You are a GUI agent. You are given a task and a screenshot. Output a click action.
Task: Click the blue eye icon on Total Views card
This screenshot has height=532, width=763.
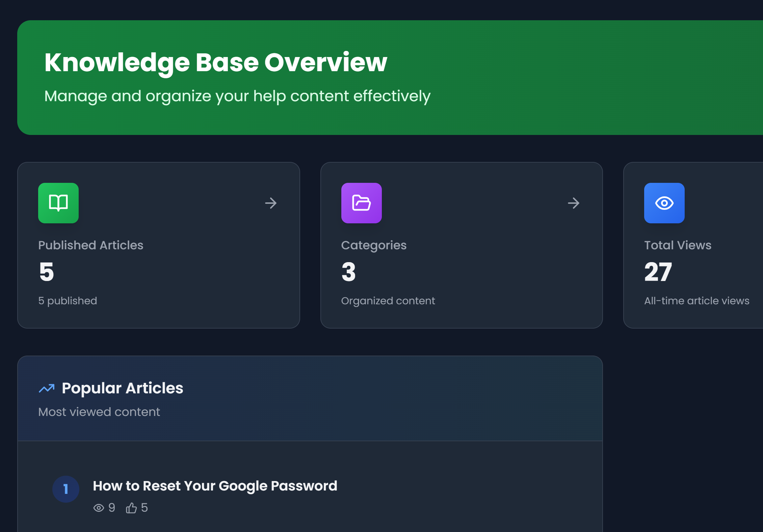coord(664,203)
